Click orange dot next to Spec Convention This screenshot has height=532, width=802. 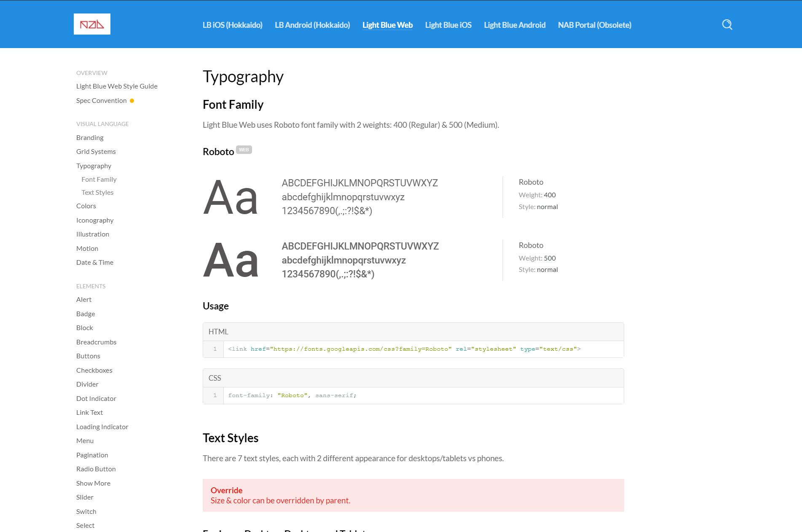click(x=132, y=101)
